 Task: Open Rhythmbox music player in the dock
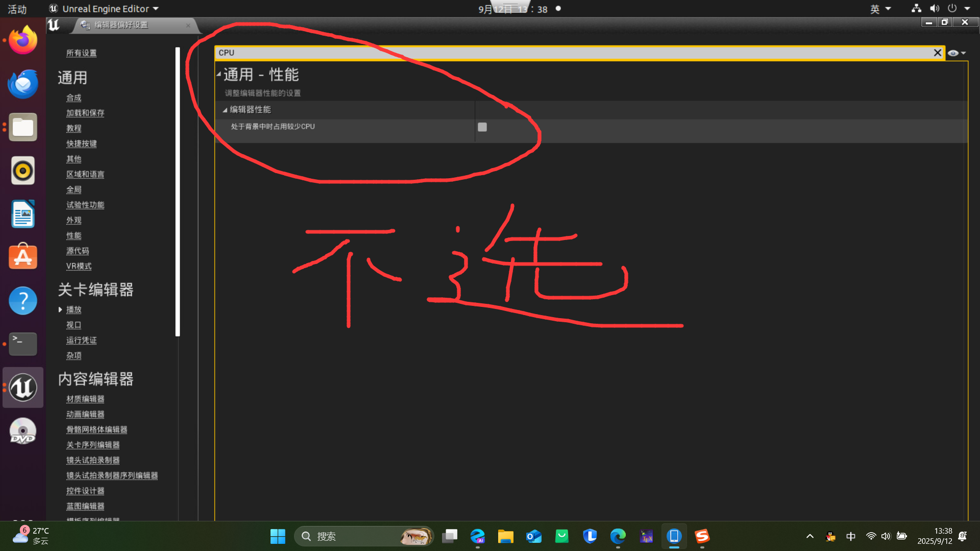23,171
